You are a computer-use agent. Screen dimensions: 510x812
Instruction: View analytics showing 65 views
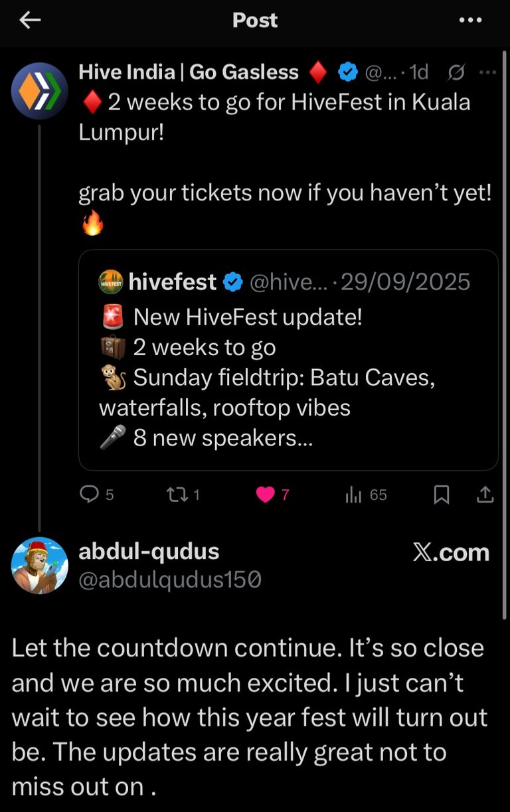[367, 495]
